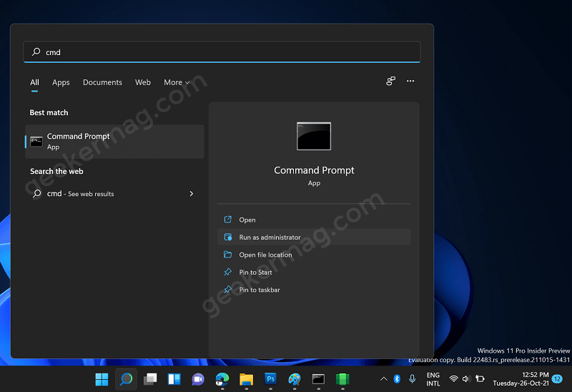Show hidden system tray icons

click(x=384, y=379)
